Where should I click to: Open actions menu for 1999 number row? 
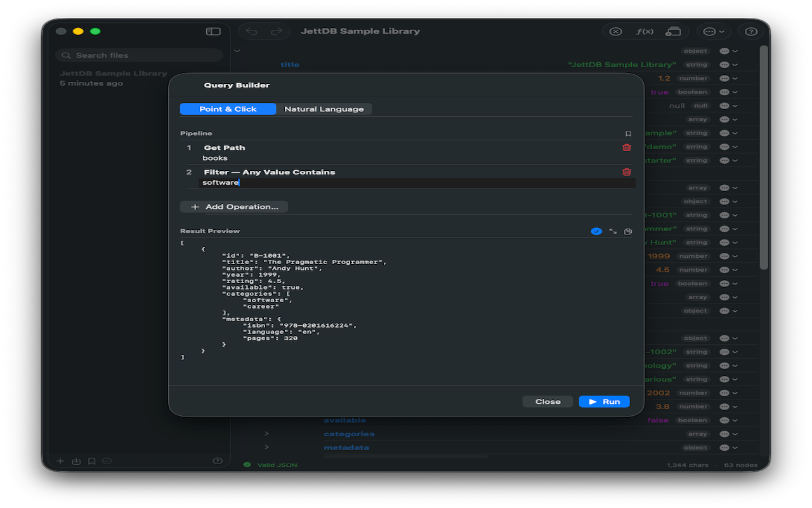(728, 257)
